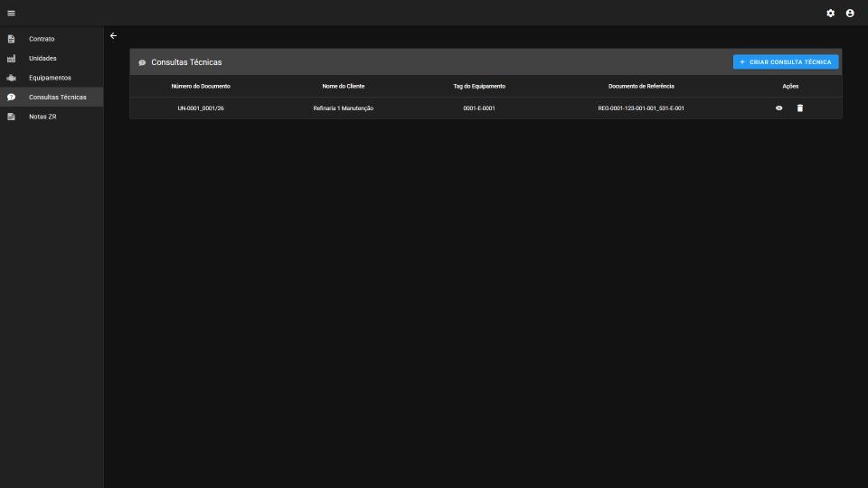
Task: Select reference REG-0001-123-001-001_531-E-001 cell
Action: pyautogui.click(x=641, y=108)
